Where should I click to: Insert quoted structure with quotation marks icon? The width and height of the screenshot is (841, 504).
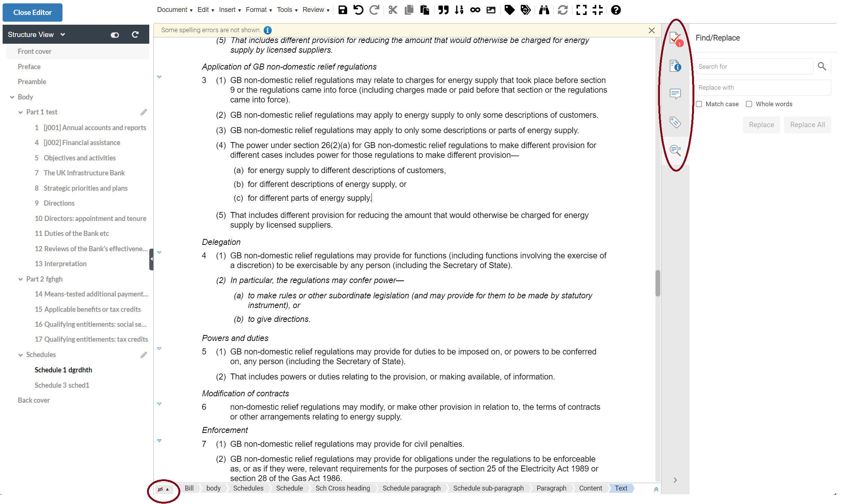coord(443,10)
